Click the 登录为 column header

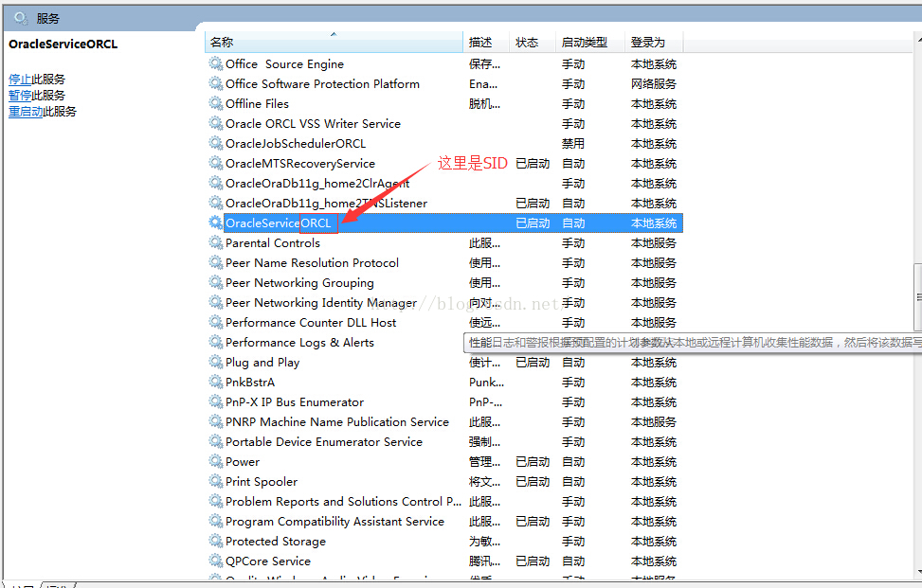tap(654, 43)
